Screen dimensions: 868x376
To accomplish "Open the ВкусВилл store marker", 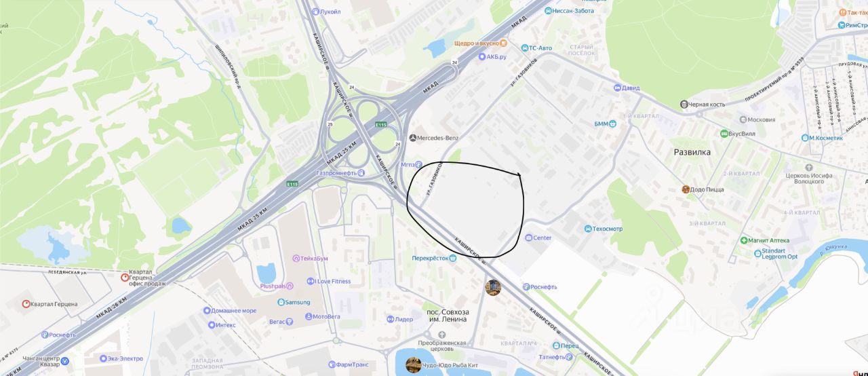I will click(724, 134).
